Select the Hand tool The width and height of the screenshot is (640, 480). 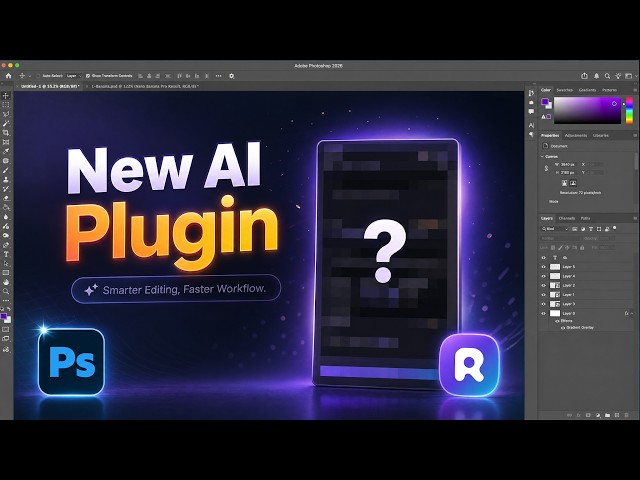coord(6,282)
